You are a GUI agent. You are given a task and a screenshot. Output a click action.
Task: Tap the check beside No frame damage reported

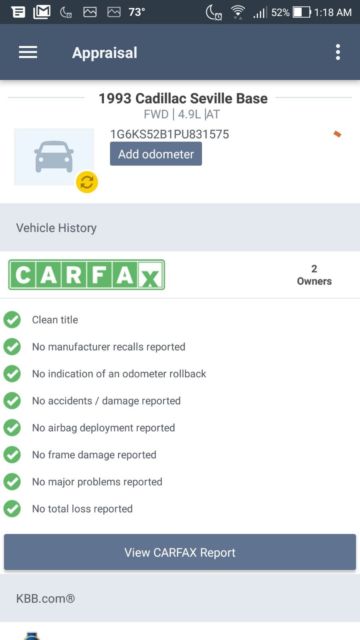[x=12, y=455]
